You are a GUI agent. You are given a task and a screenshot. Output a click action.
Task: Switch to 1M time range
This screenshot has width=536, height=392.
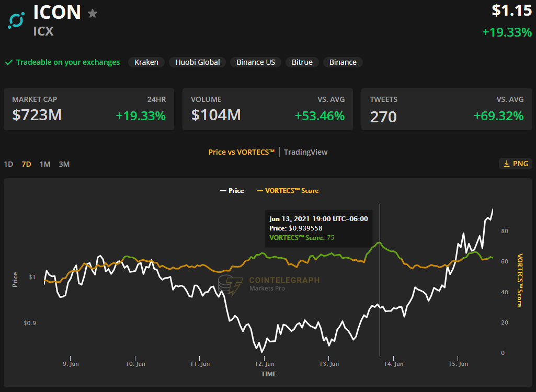click(x=45, y=164)
